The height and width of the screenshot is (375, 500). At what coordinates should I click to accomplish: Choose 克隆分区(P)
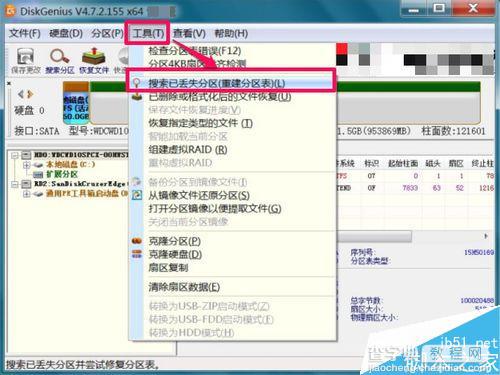click(174, 241)
